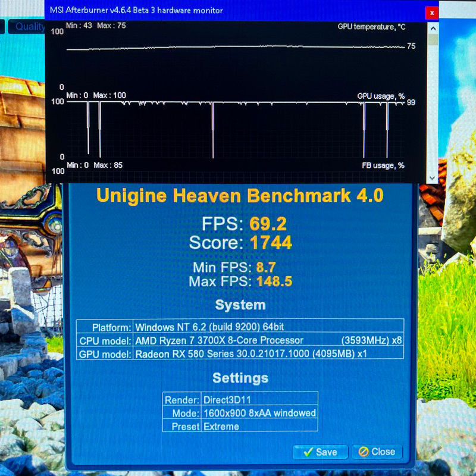Click the green checkmark icon on Save
The image size is (476, 476).
click(308, 452)
